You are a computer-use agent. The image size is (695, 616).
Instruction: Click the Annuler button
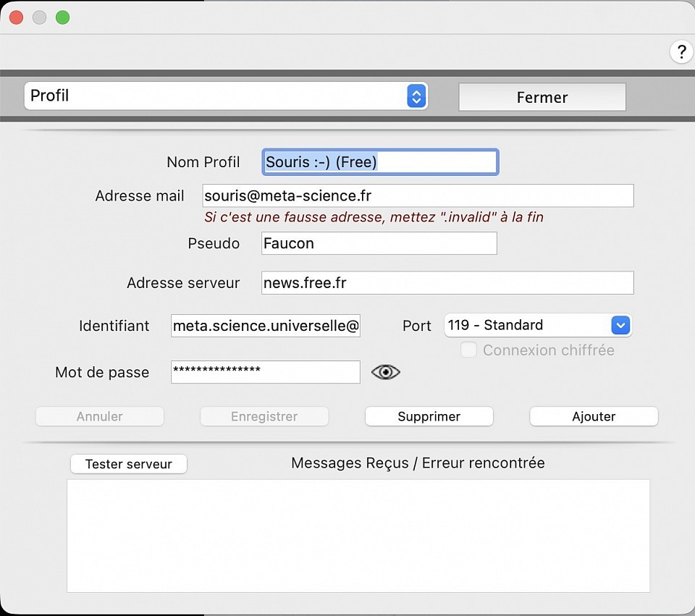pos(100,416)
